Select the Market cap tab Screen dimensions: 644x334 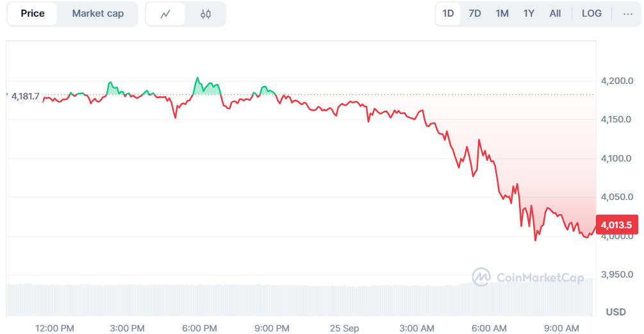[x=97, y=13]
